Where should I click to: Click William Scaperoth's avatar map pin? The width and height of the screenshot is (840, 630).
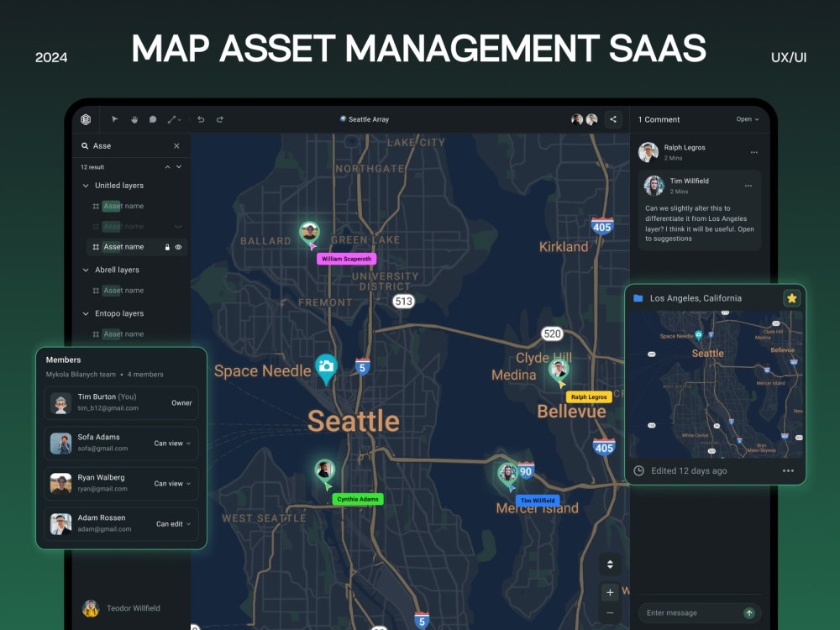click(309, 233)
